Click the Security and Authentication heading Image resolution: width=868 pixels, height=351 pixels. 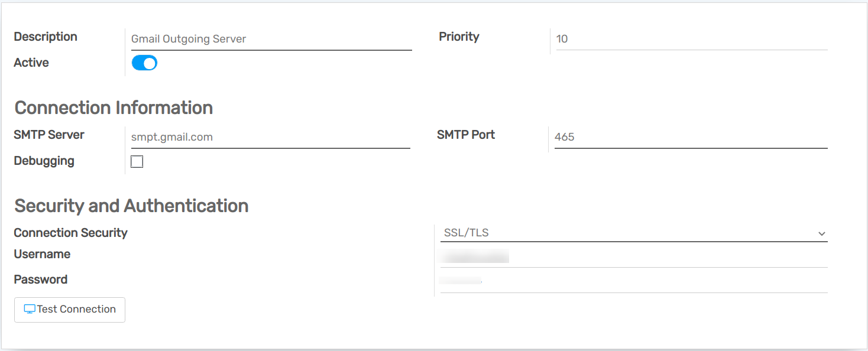point(131,206)
